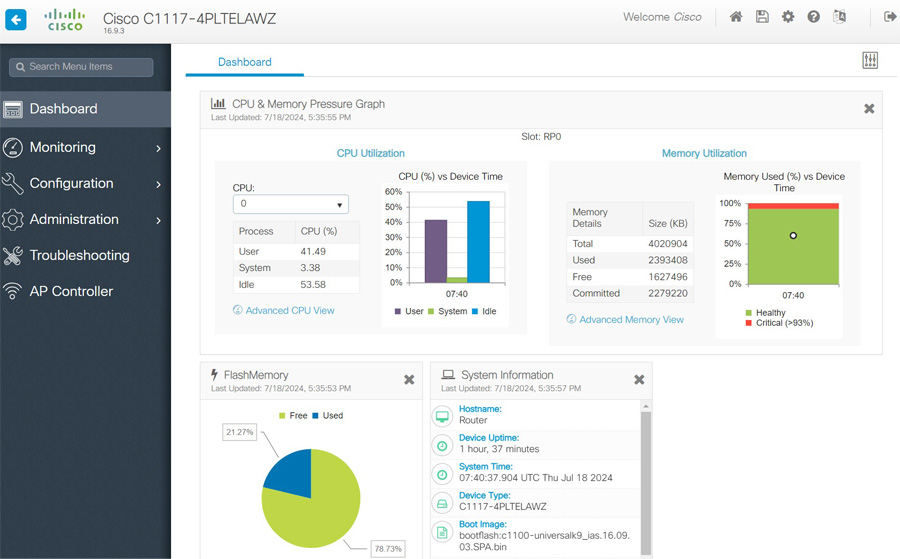
Task: Close the System Information widget
Action: (x=639, y=379)
